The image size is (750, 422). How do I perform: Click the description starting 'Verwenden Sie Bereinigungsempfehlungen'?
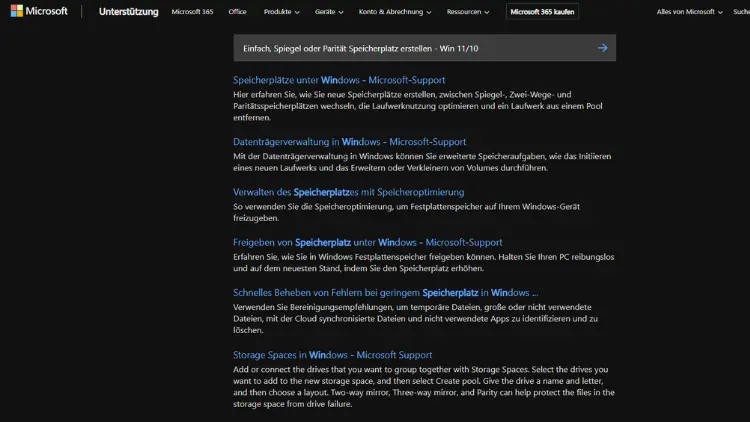(416, 318)
